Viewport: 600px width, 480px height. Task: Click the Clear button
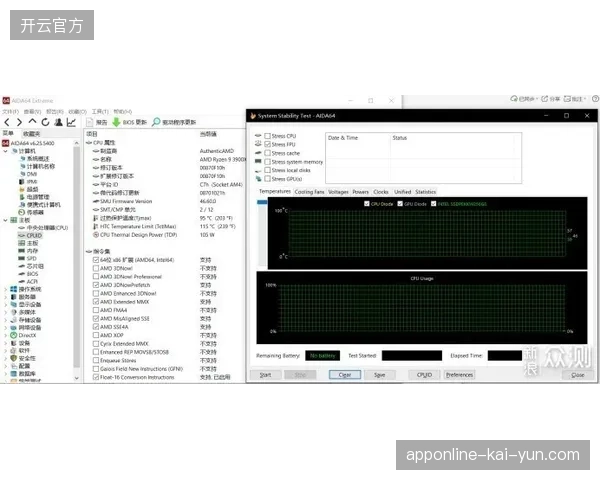pyautogui.click(x=345, y=375)
